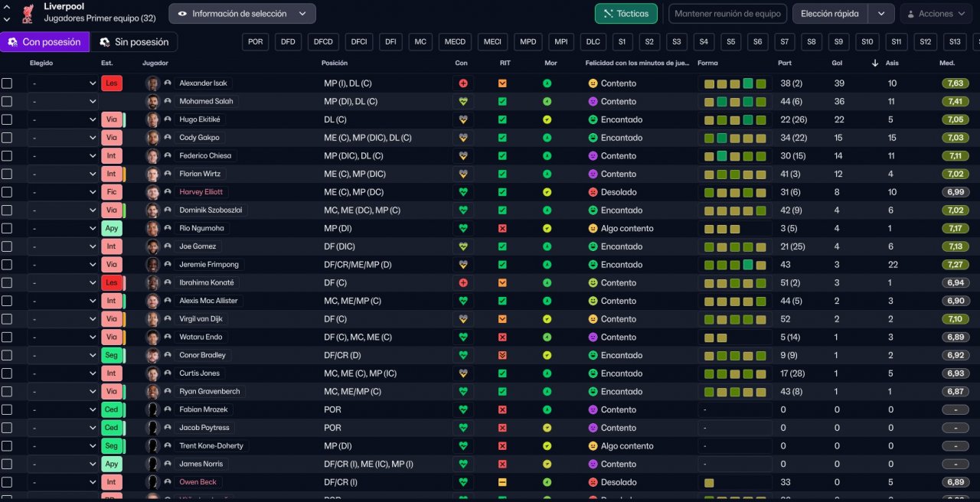
Task: Click Alexander Isak's red injury condition icon
Action: (462, 83)
